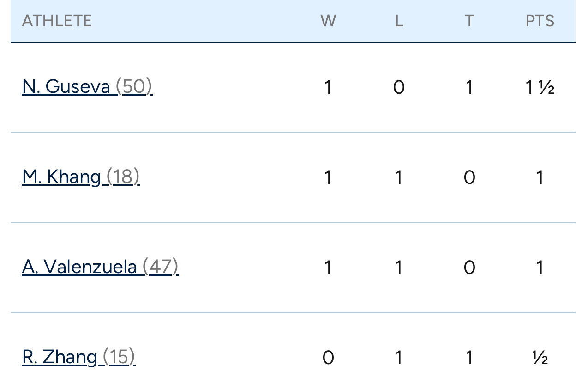Open A. Valenzuela athlete profile link
The height and width of the screenshot is (390, 588).
(x=100, y=267)
